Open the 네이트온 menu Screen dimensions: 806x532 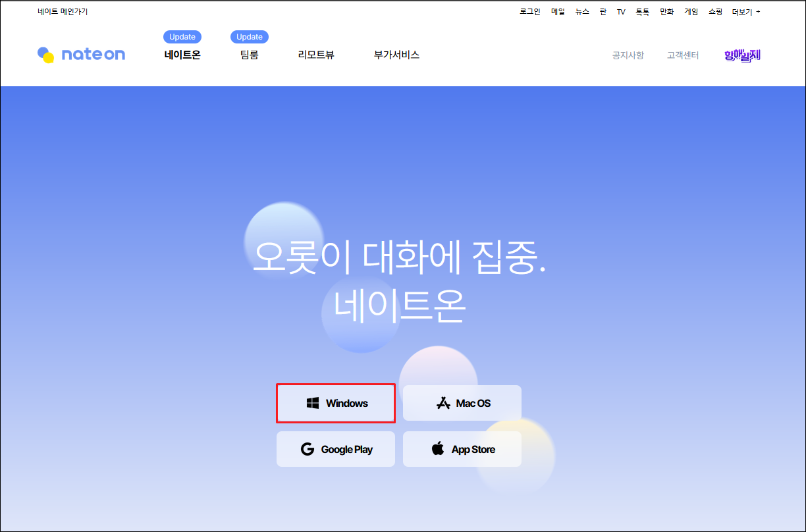click(x=182, y=55)
